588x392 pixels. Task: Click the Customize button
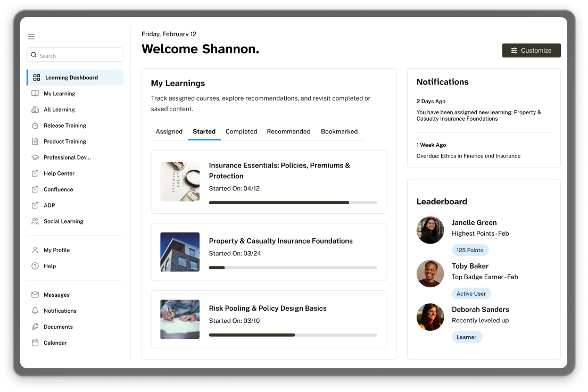[531, 50]
